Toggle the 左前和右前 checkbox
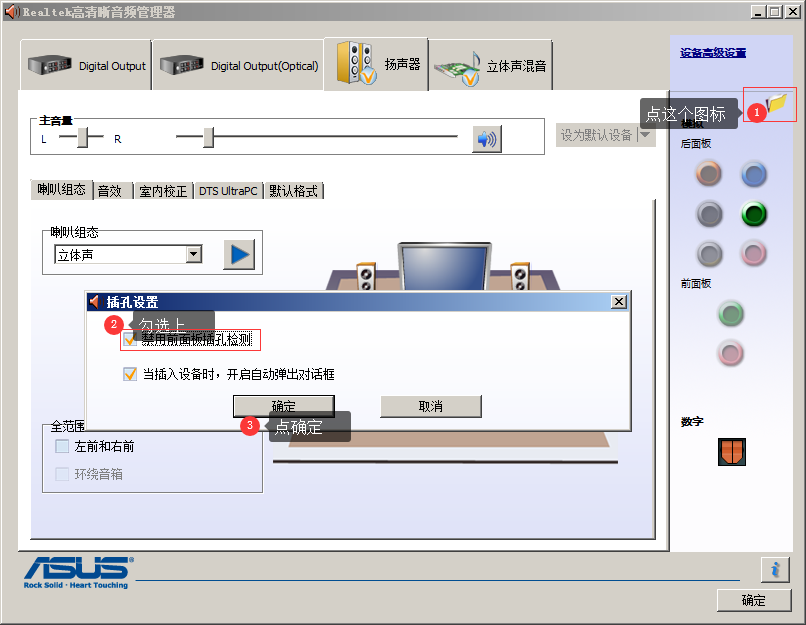Screen dimensions: 806x625 (x=62, y=446)
